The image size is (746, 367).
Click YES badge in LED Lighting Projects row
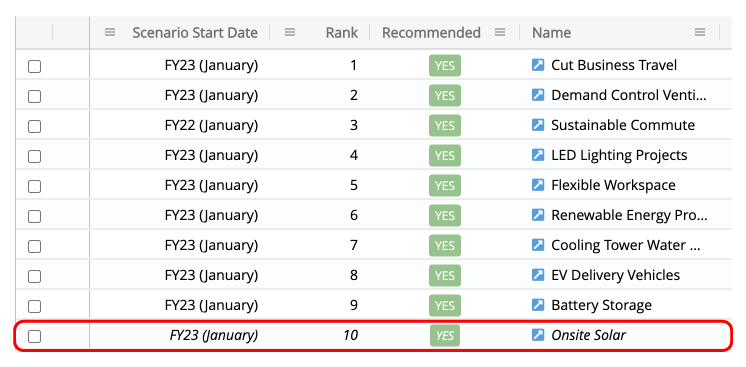(x=445, y=156)
